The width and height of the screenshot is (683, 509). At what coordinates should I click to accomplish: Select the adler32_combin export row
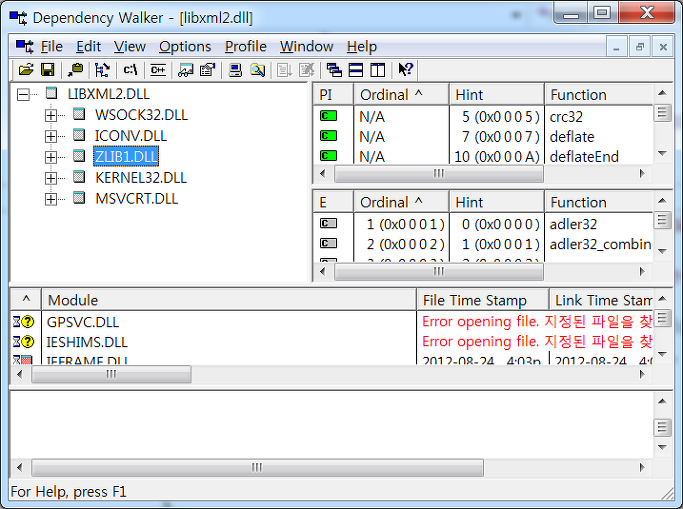pos(483,244)
